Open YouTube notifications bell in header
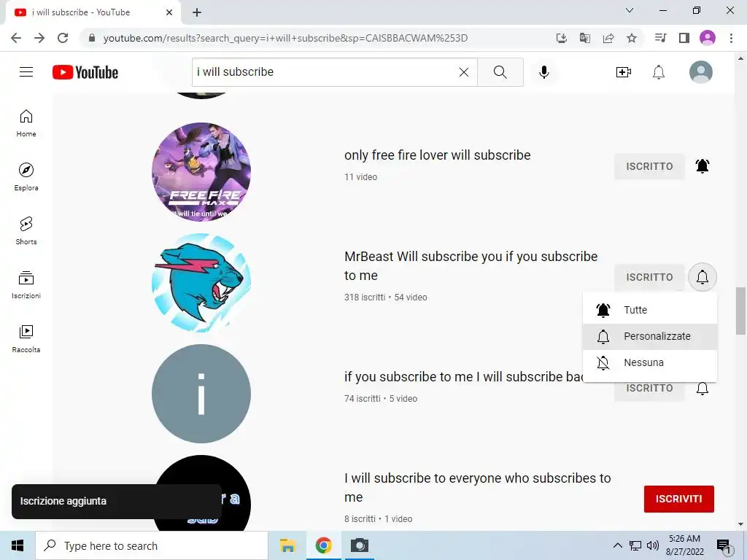This screenshot has width=747, height=560. click(x=659, y=72)
